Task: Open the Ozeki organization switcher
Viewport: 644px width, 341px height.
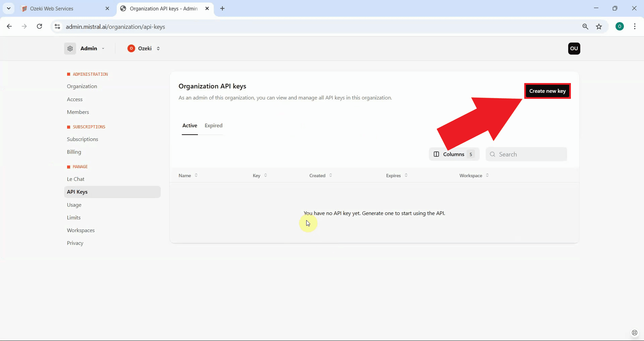Action: point(158,49)
